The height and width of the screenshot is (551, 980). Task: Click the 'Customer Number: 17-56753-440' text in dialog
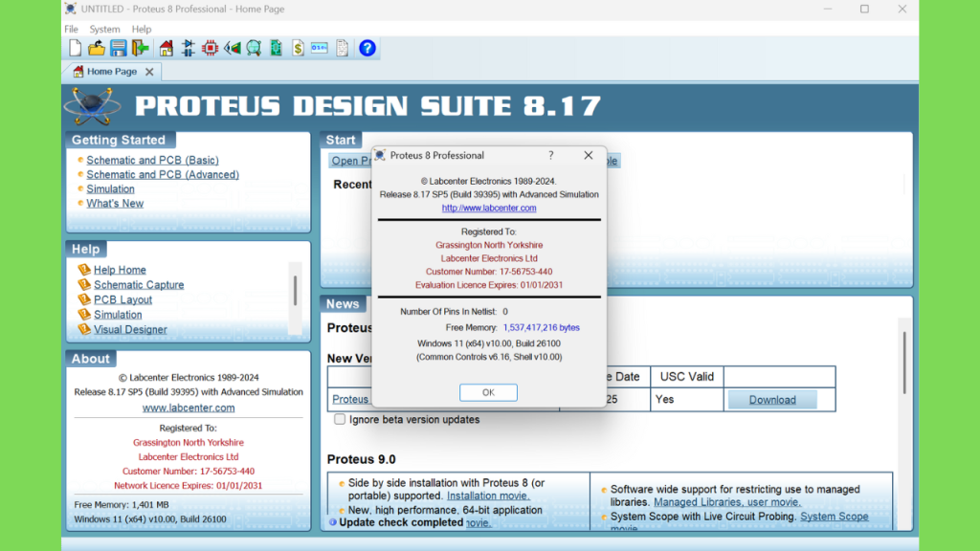[x=489, y=272]
